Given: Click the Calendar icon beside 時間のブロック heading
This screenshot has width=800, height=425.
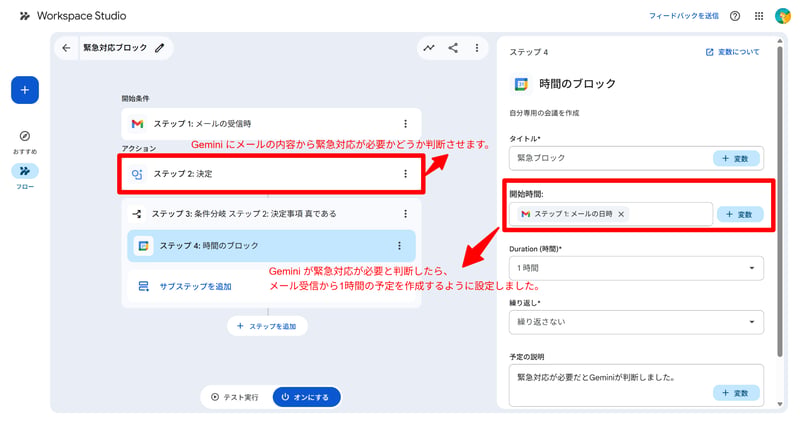Looking at the screenshot, I should [x=521, y=84].
